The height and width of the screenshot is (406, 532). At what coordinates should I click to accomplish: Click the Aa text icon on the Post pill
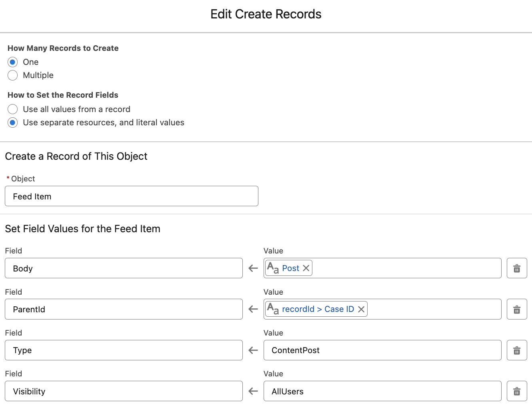click(272, 268)
